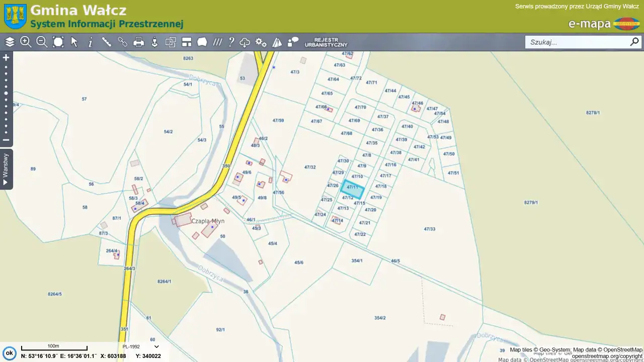
Task: Pick the ruler measurement tool
Action: (x=107, y=42)
